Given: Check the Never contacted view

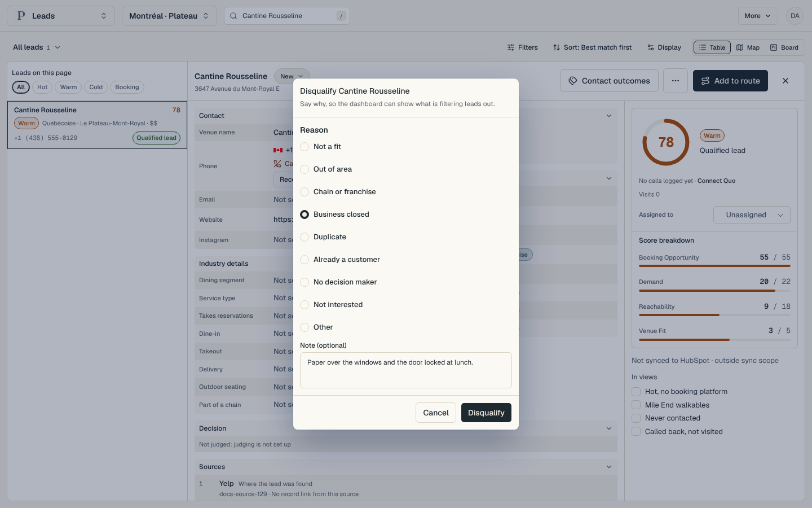Looking at the screenshot, I should [636, 418].
